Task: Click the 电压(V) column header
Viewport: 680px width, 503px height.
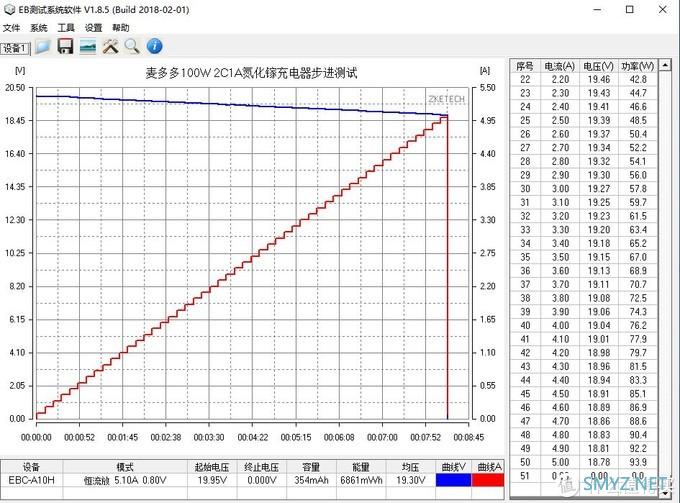Action: coord(598,66)
